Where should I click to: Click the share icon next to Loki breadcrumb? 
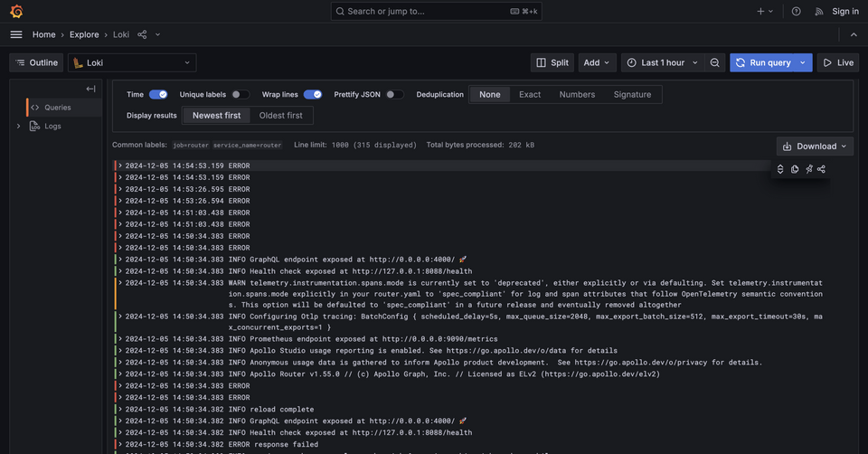[x=142, y=34]
